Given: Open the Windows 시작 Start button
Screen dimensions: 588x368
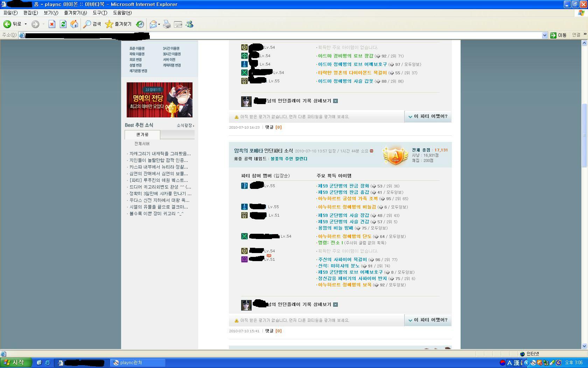Looking at the screenshot, I should tap(15, 363).
